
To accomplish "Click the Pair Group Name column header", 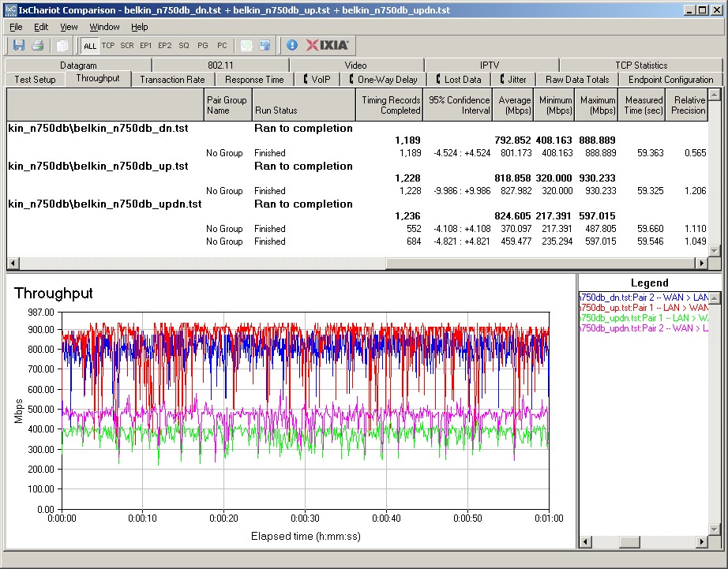I will pyautogui.click(x=228, y=105).
